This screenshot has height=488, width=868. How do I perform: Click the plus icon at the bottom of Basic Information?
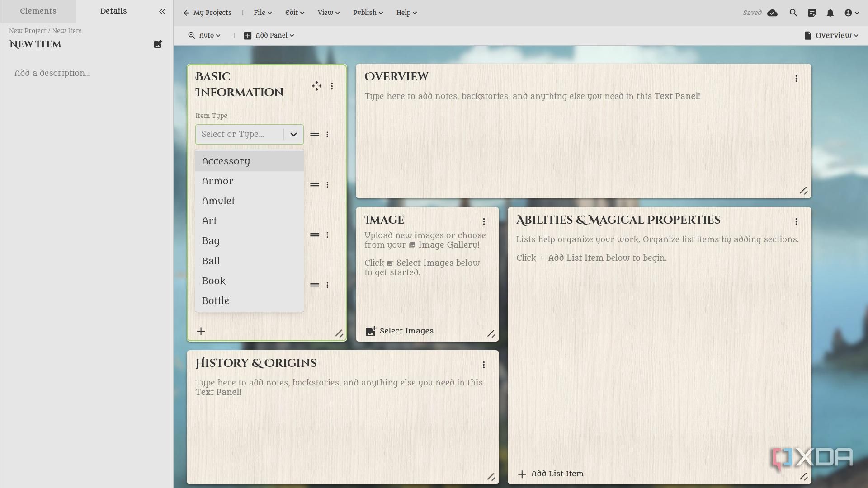pyautogui.click(x=201, y=331)
